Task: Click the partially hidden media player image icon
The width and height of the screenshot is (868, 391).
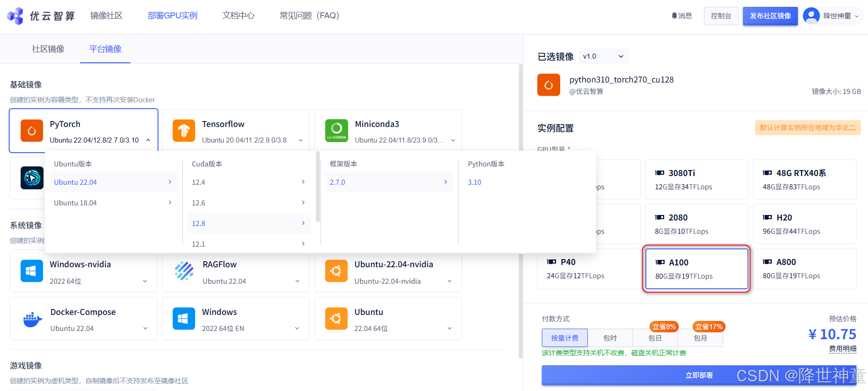Action: pos(32,178)
